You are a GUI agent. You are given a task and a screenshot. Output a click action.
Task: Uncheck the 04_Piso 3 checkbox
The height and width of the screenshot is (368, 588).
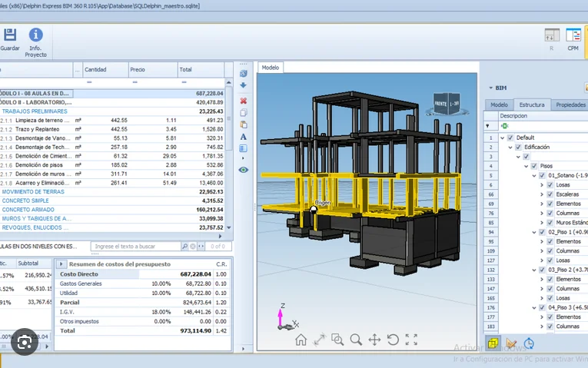(x=542, y=307)
